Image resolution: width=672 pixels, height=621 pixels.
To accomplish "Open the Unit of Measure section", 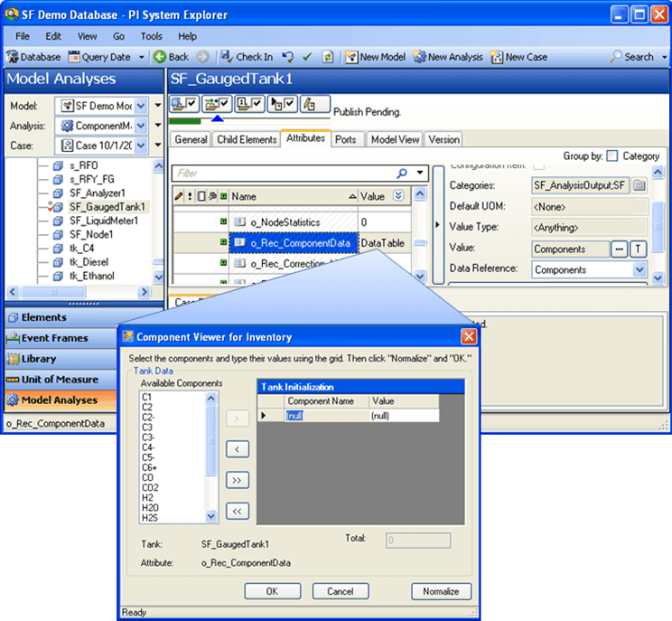I will [61, 379].
